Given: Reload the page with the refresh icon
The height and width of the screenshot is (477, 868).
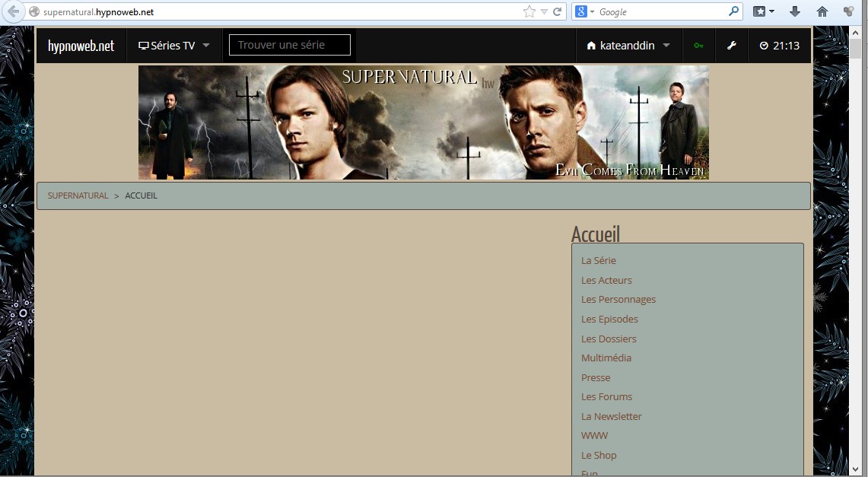Looking at the screenshot, I should [x=558, y=11].
